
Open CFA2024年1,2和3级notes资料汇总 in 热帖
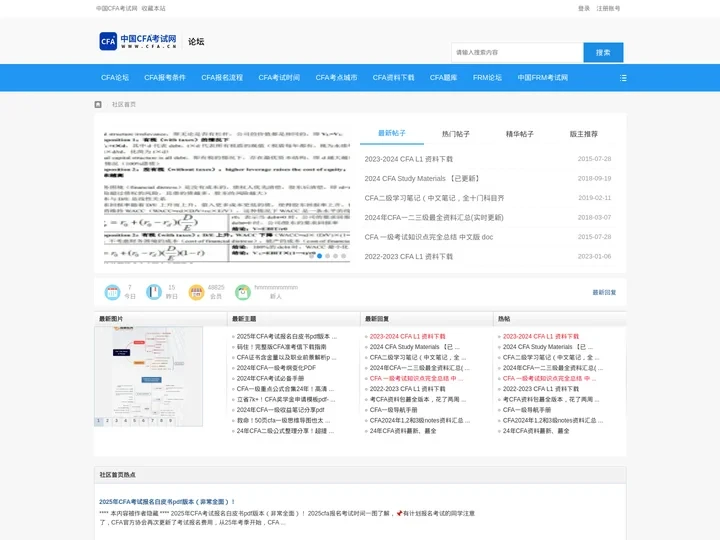(553, 420)
